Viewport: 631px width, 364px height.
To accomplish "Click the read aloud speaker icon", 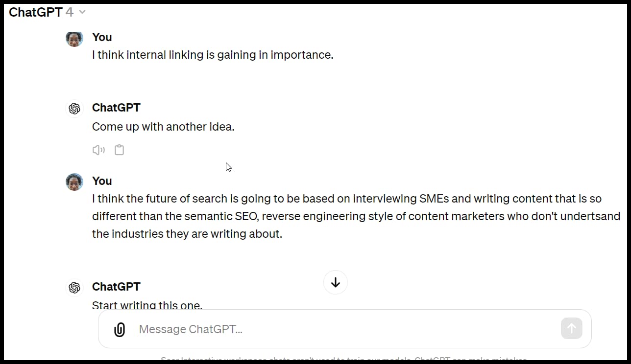I will (x=98, y=150).
